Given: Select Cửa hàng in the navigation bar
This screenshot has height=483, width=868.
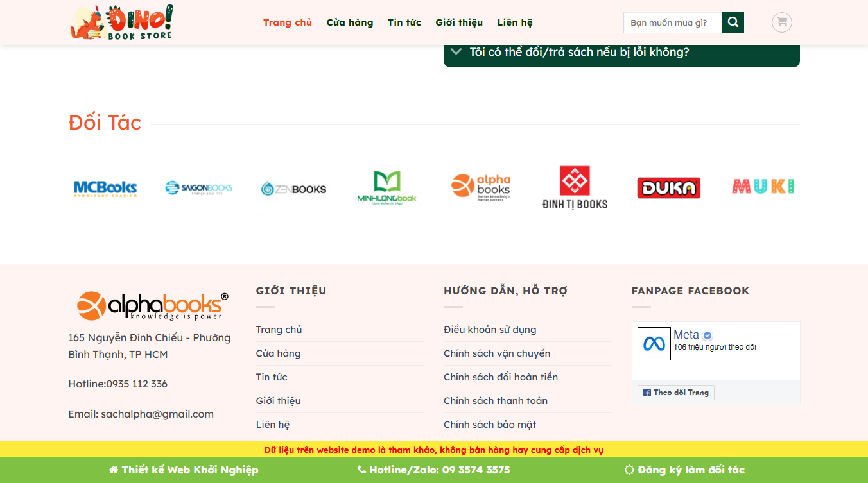Looking at the screenshot, I should [349, 22].
